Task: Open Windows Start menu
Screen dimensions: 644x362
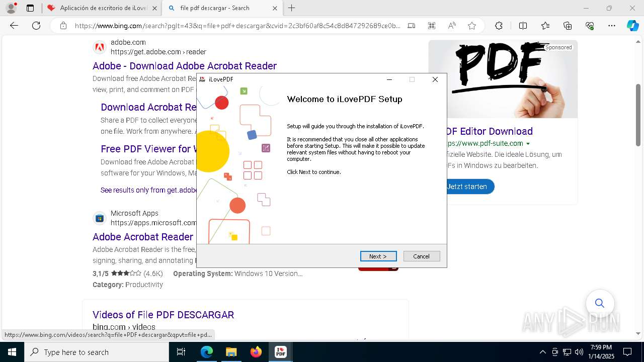Action: pyautogui.click(x=12, y=352)
